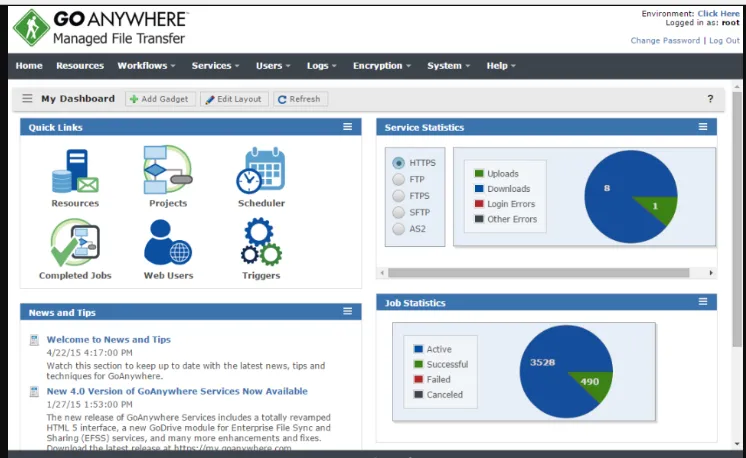Expand the Help menu
This screenshot has width=746, height=458.
coord(501,66)
